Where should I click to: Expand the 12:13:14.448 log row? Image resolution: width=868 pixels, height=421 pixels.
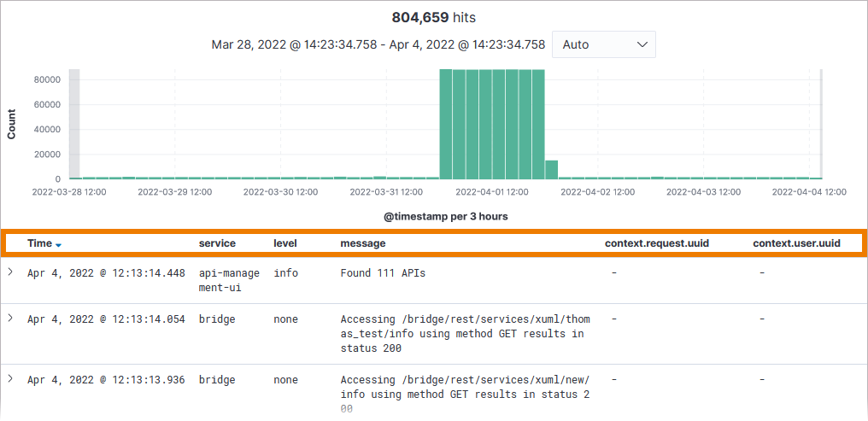pos(10,272)
